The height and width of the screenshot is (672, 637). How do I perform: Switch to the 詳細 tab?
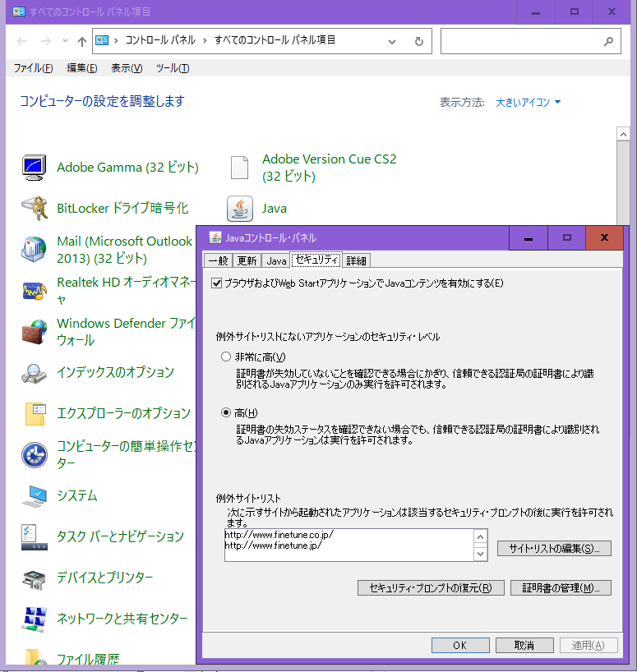click(x=357, y=260)
